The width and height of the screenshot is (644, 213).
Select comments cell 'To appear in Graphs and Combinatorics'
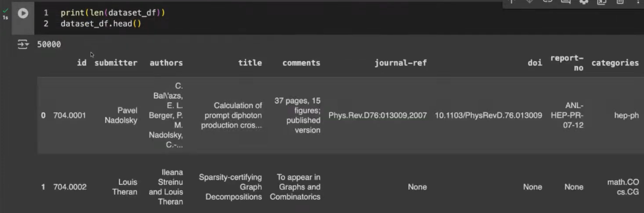point(295,187)
